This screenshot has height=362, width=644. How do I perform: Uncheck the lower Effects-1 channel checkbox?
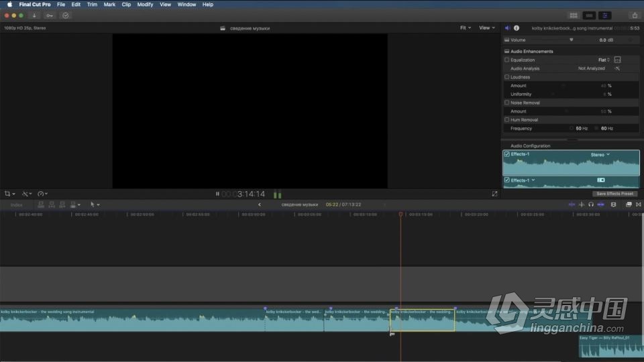(507, 180)
